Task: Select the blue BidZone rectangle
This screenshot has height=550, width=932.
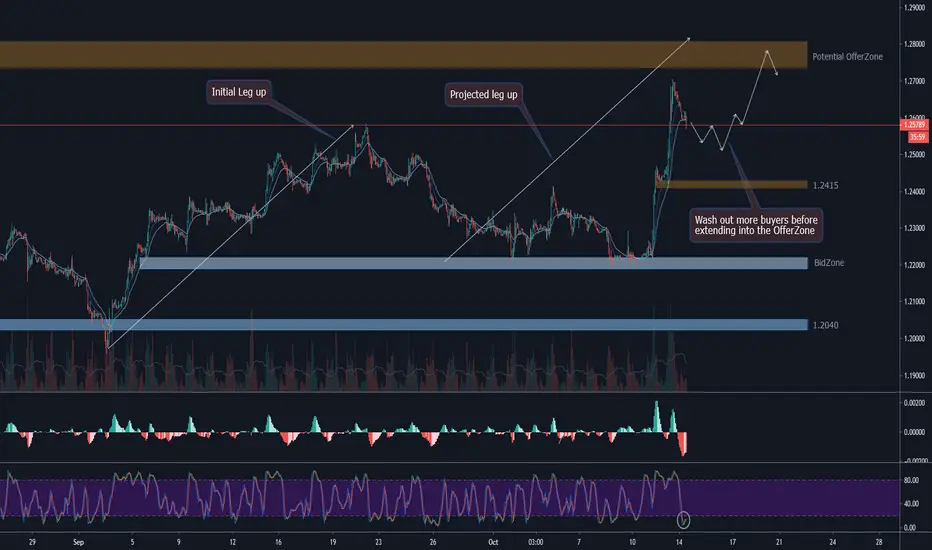Action: (x=474, y=263)
